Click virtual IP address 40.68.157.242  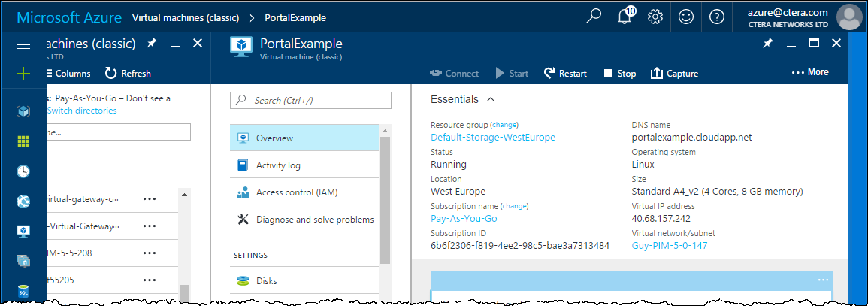pyautogui.click(x=661, y=218)
